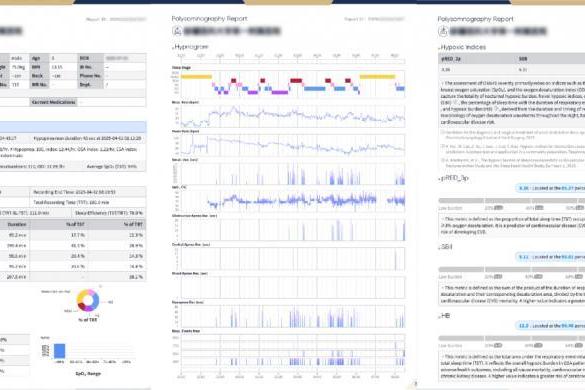This screenshot has width=585, height=390.
Task: Click the 'SBII' section heading
Action: pyautogui.click(x=446, y=247)
